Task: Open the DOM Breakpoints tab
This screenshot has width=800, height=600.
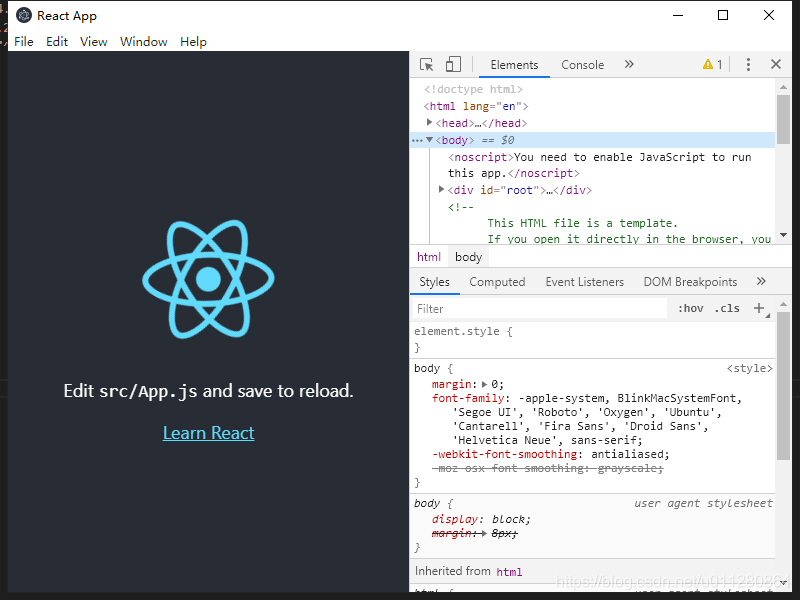Action: click(690, 282)
